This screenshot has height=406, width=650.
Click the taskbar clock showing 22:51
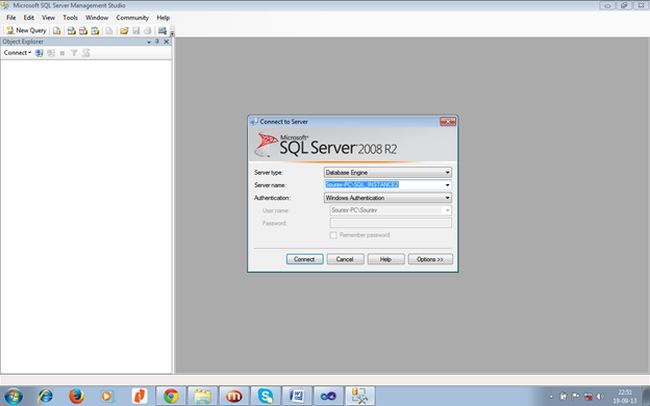[x=625, y=396]
